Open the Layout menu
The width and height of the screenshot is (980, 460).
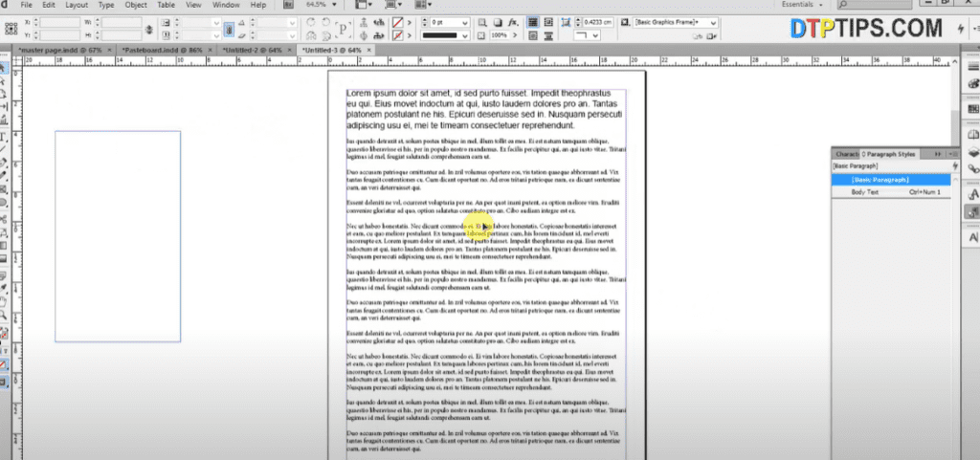point(77,5)
